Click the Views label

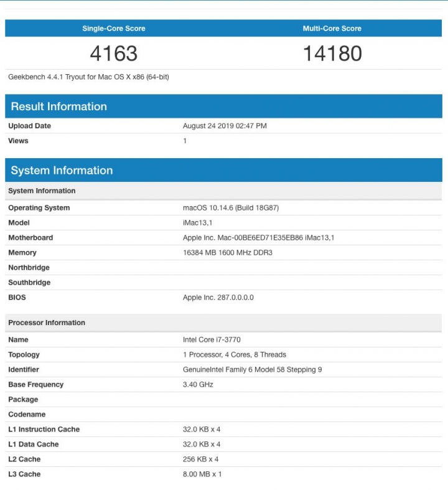pyautogui.click(x=18, y=141)
